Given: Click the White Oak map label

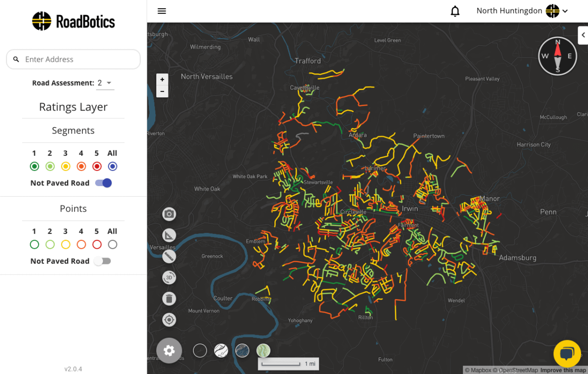Looking at the screenshot, I should [208, 188].
